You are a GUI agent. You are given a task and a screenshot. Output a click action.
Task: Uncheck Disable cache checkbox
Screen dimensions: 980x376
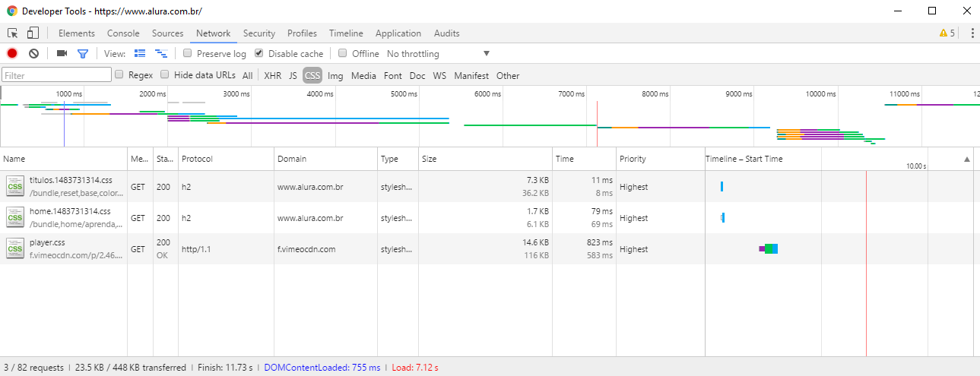(259, 53)
